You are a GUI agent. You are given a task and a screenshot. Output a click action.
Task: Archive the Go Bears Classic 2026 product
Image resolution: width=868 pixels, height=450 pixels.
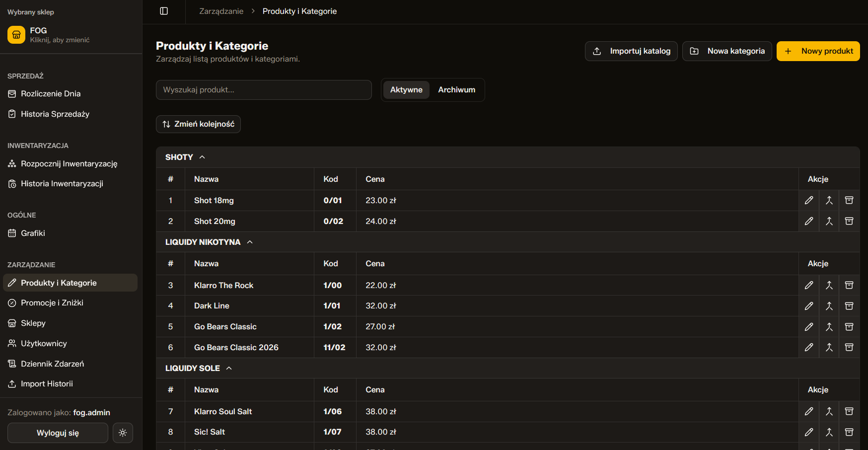(849, 347)
